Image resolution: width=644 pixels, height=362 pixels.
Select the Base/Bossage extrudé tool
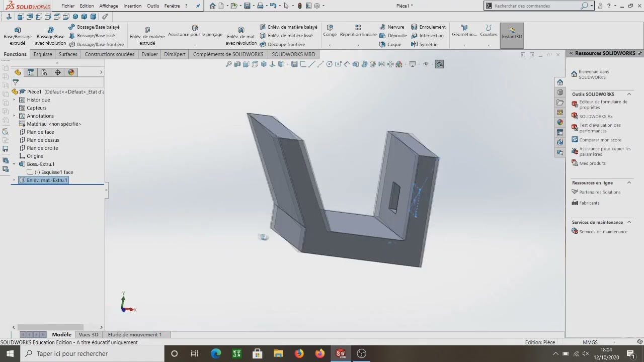pos(18,36)
